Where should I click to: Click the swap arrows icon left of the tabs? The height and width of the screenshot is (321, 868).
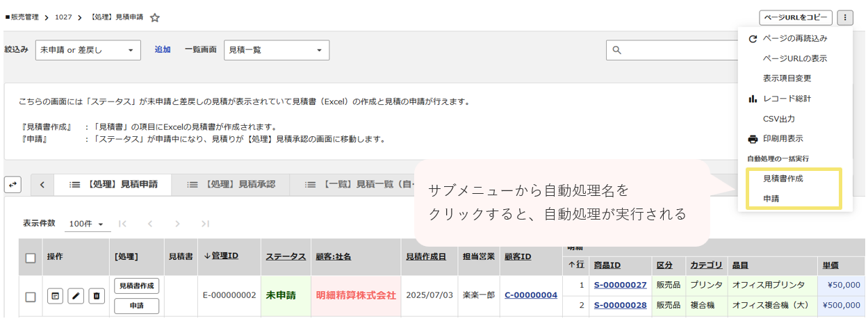click(13, 185)
